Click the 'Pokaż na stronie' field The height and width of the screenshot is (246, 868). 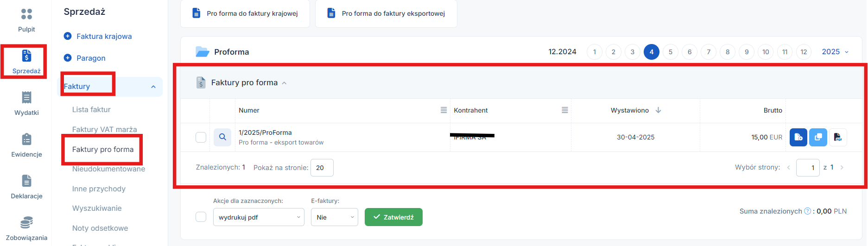click(322, 168)
